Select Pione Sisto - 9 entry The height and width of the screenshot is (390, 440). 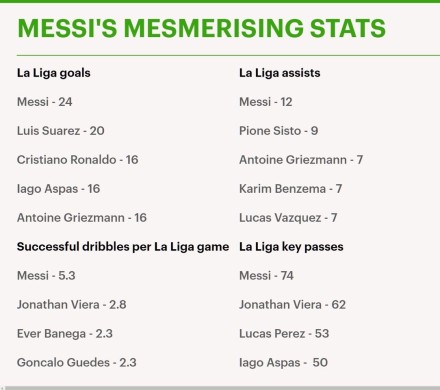point(279,131)
